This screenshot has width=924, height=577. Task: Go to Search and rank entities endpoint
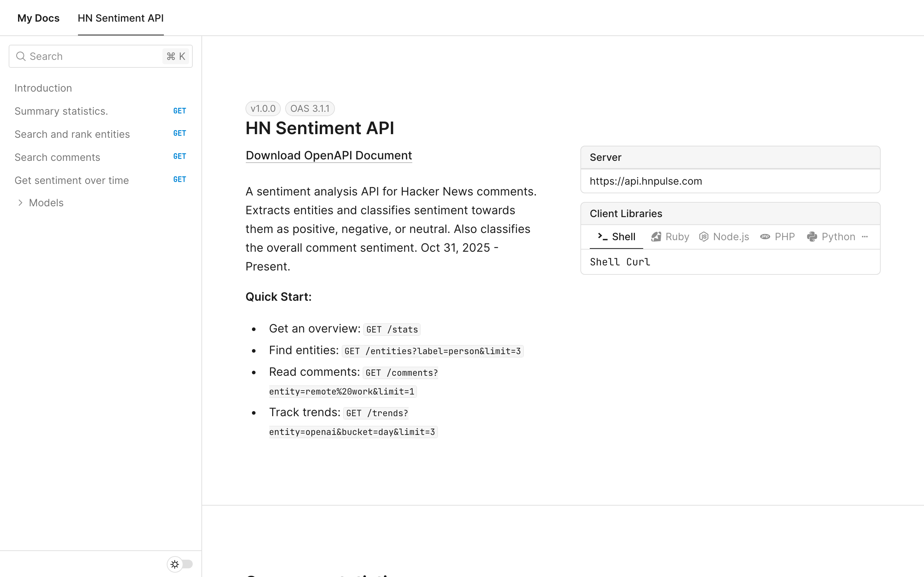coord(72,134)
